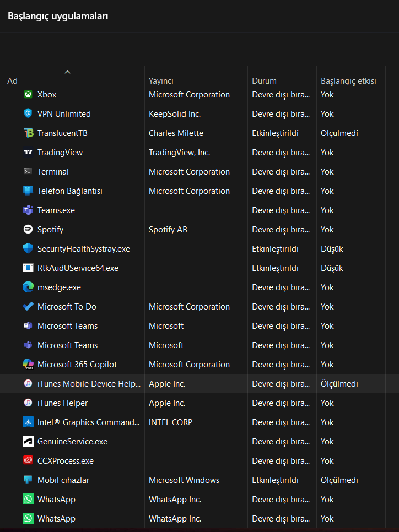Click the SecurityHealthSystray.exe shield icon

click(28, 249)
